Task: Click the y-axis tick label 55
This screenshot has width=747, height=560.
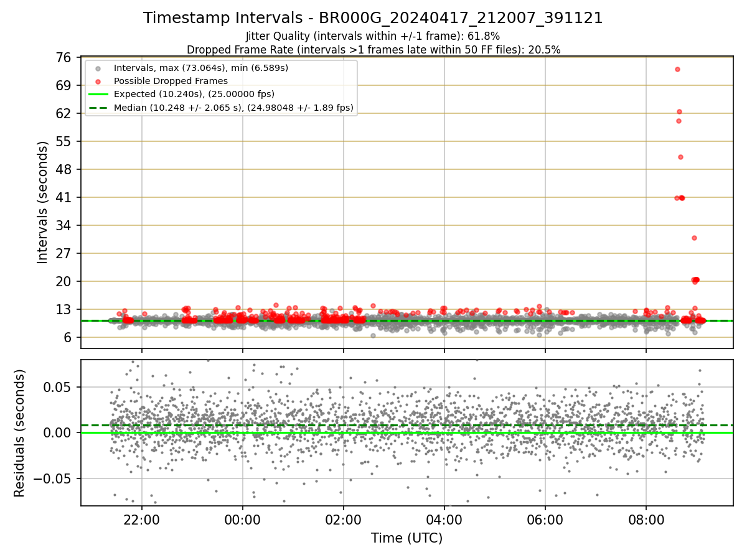Action: [x=63, y=141]
